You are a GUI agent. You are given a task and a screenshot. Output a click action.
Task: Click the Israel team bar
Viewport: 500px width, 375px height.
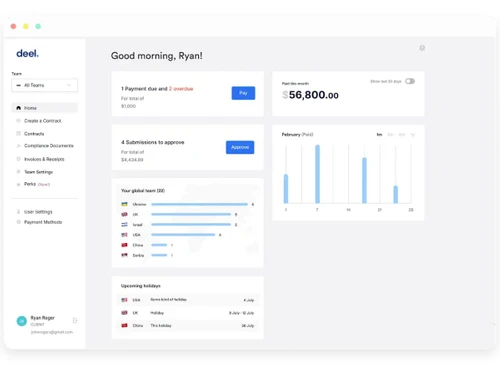coord(191,225)
